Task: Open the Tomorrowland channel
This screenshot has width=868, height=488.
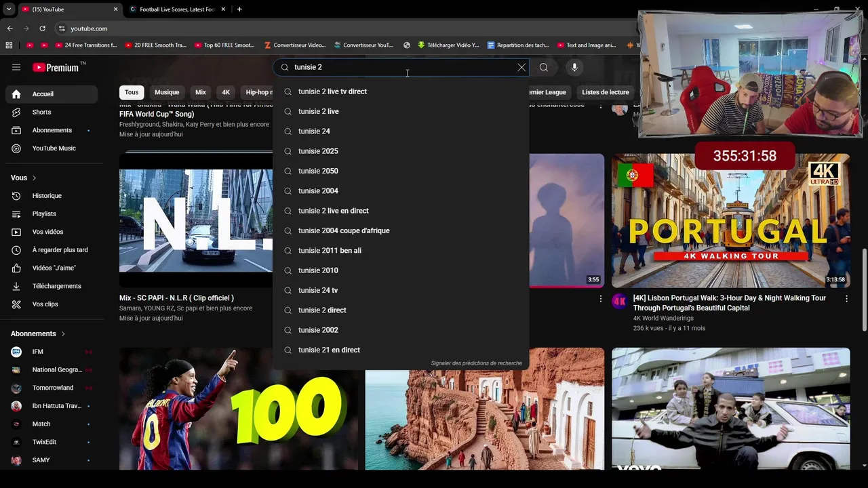Action: (x=52, y=388)
